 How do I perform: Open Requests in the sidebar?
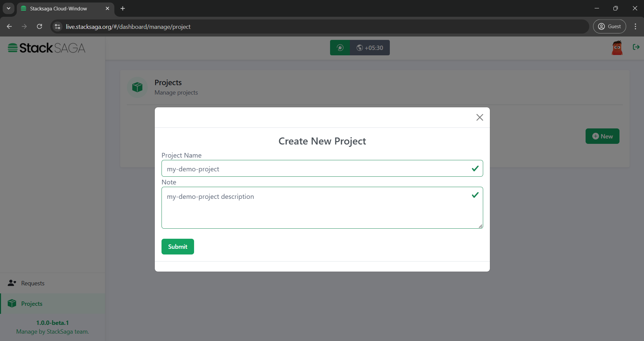pyautogui.click(x=33, y=283)
